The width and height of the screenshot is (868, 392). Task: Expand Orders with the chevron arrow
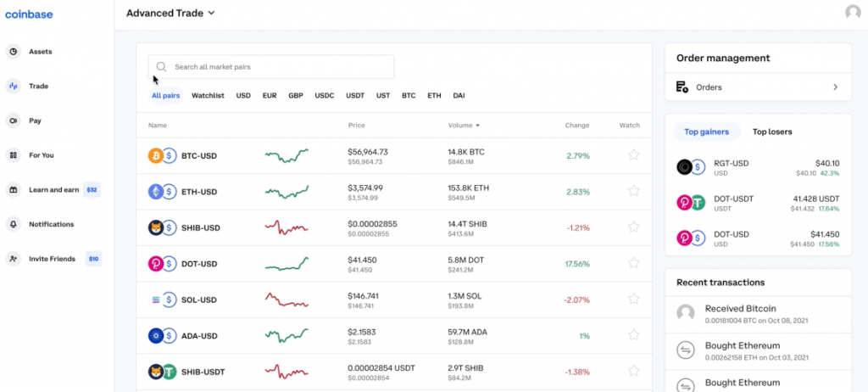[835, 87]
